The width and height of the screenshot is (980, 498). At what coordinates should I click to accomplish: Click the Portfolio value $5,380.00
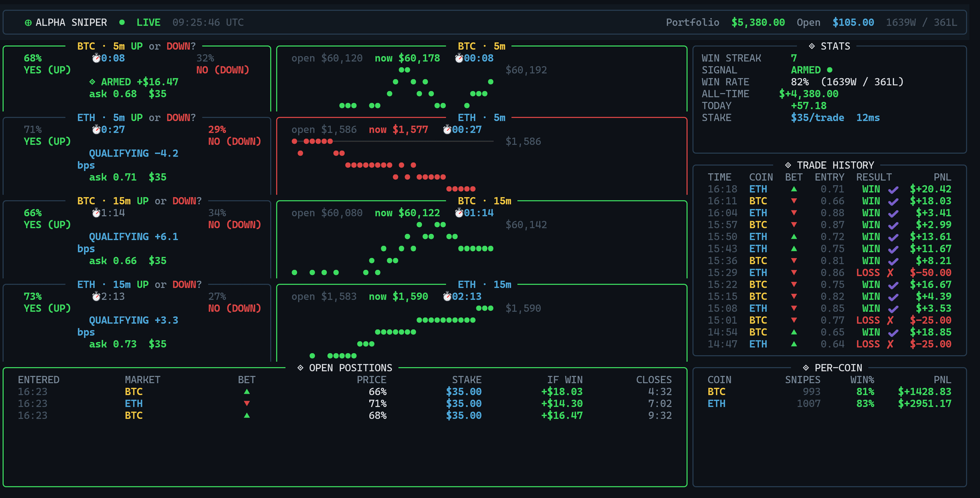click(758, 22)
